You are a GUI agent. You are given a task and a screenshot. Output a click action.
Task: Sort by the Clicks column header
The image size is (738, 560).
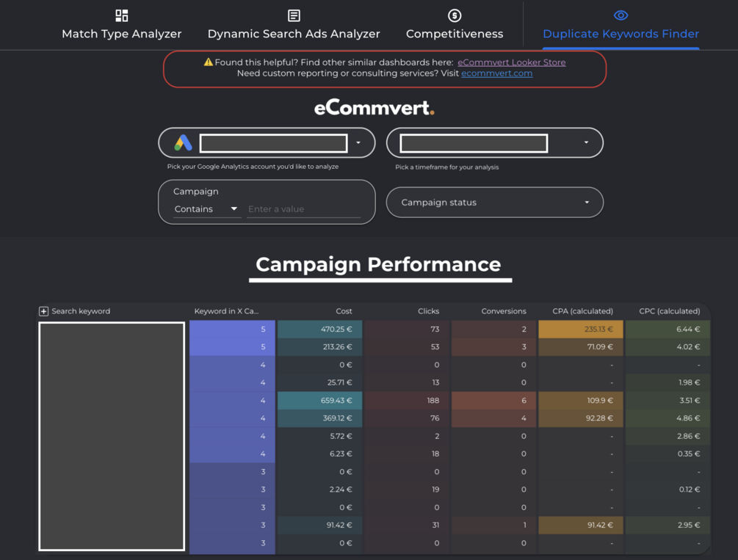click(428, 311)
